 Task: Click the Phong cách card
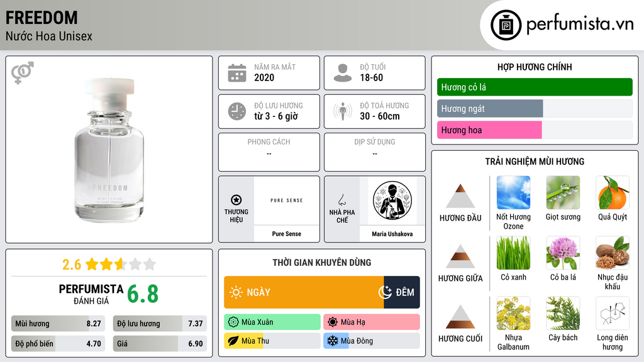click(x=269, y=152)
